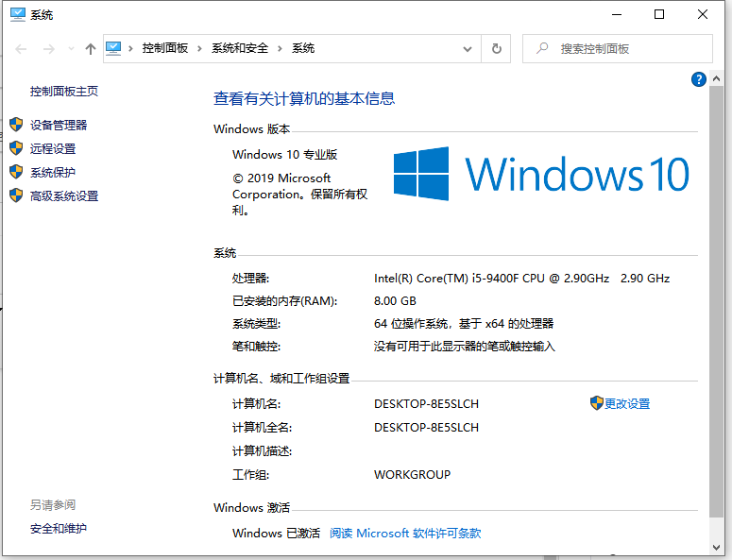Refresh the page using the address bar button

(x=497, y=48)
